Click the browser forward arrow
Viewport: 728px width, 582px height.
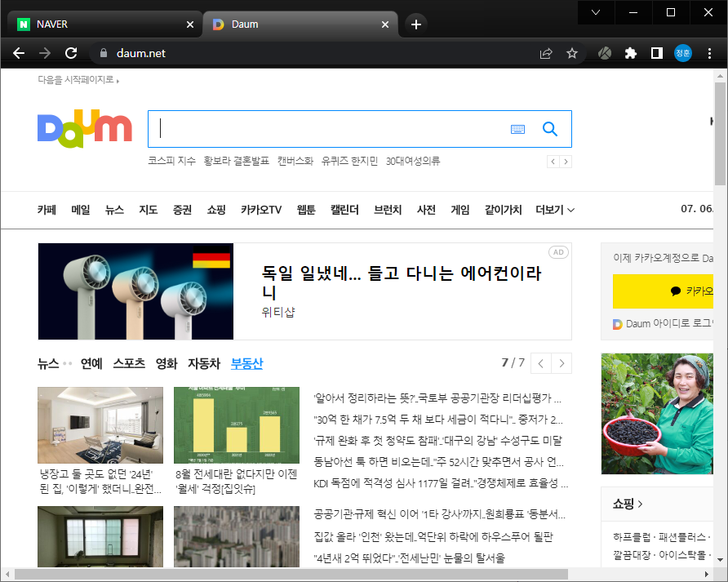click(45, 53)
